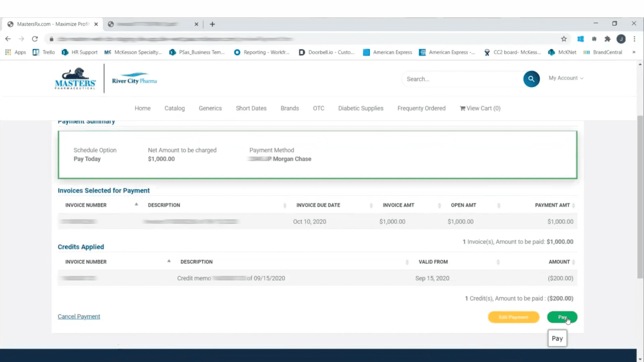The image size is (644, 362).
Task: Reload the page with the refresh icon
Action: [35, 39]
